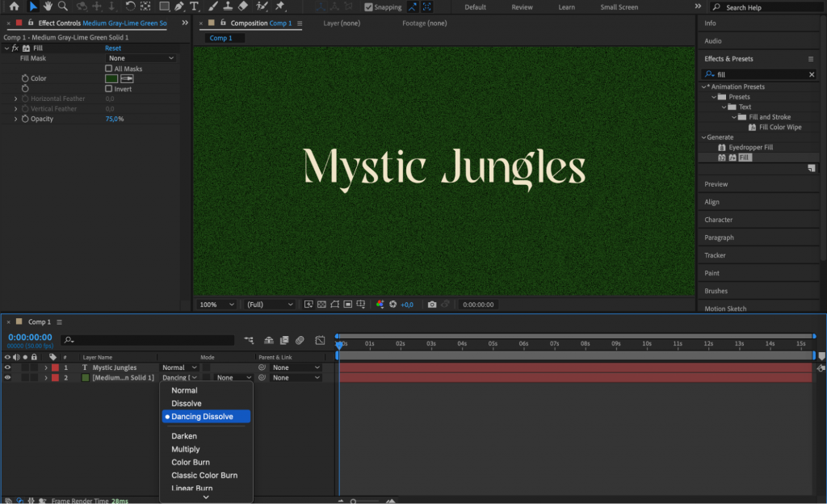Image resolution: width=827 pixels, height=504 pixels.
Task: Toggle the transparency grid in the Composition panel
Action: [x=321, y=304]
